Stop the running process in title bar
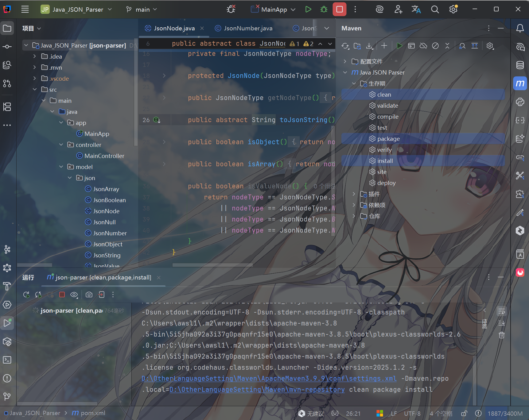529x420 pixels. pos(340,10)
